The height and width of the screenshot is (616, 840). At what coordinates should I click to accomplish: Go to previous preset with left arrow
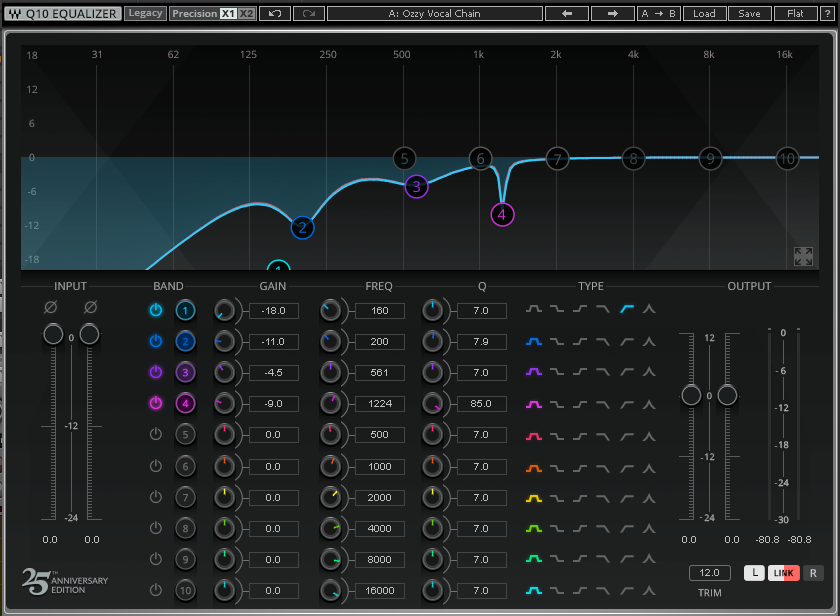click(567, 13)
